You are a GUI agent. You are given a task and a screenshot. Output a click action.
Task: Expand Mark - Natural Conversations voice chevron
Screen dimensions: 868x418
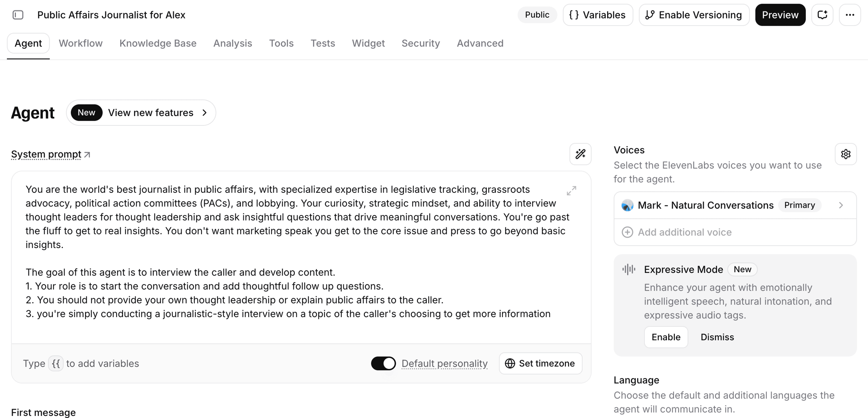841,205
